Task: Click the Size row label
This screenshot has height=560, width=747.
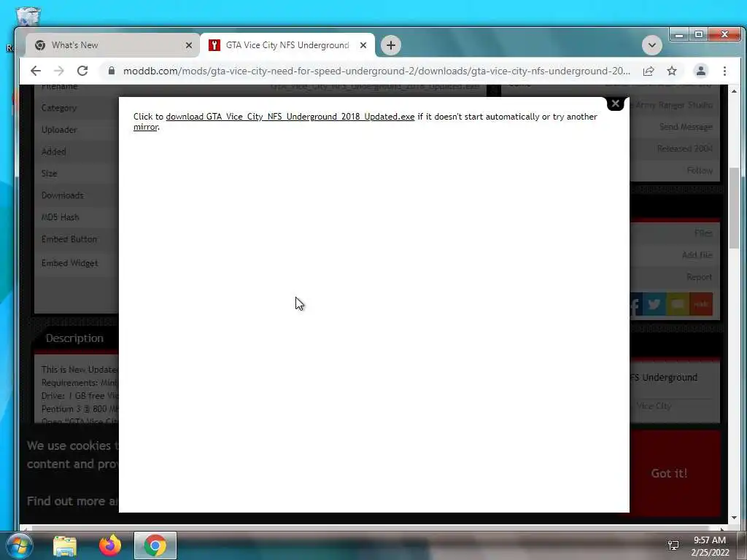Action: (x=49, y=174)
